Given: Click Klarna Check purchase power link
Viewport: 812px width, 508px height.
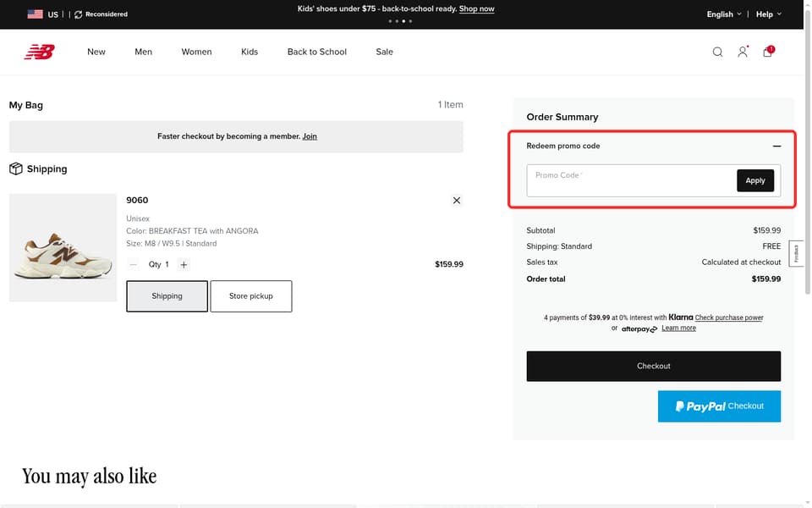Looking at the screenshot, I should [728, 317].
